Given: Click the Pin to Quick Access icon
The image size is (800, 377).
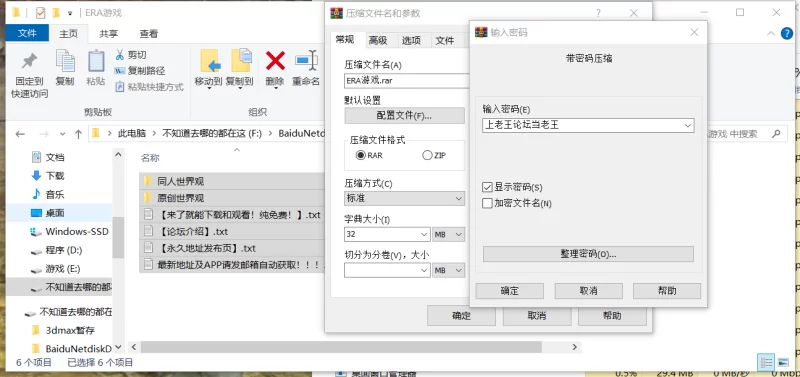Looking at the screenshot, I should pos(29,62).
